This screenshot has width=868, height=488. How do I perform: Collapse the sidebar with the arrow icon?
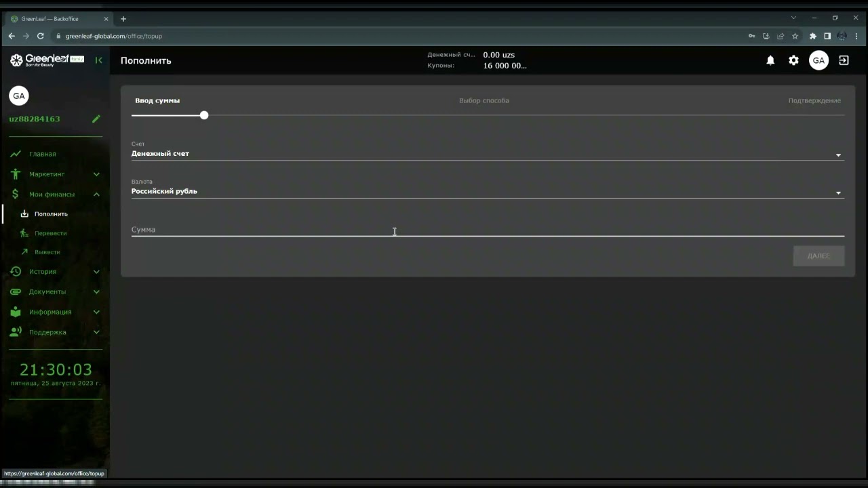point(98,60)
